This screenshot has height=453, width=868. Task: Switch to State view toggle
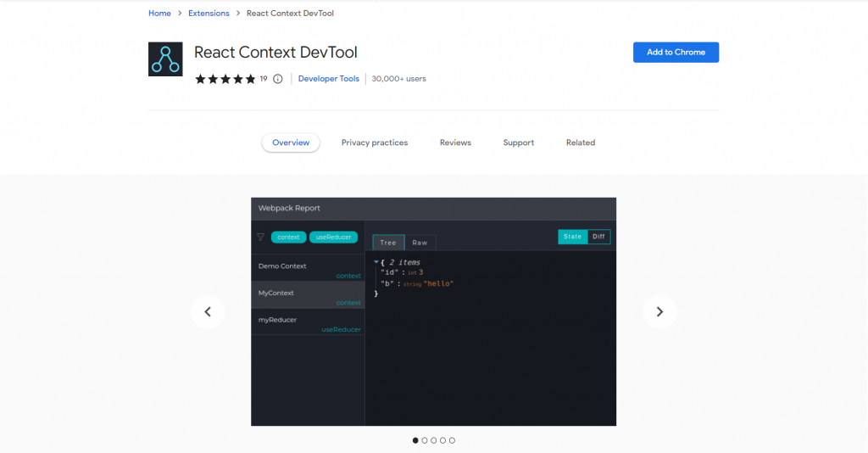tap(572, 237)
